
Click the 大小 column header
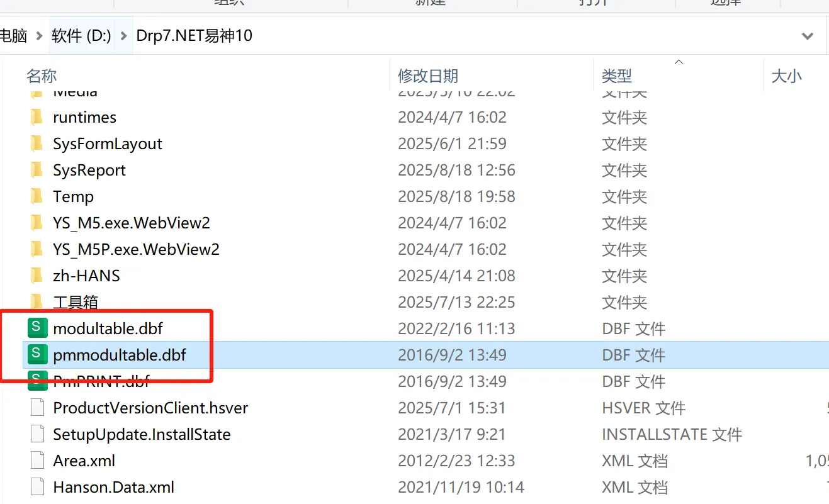point(786,76)
